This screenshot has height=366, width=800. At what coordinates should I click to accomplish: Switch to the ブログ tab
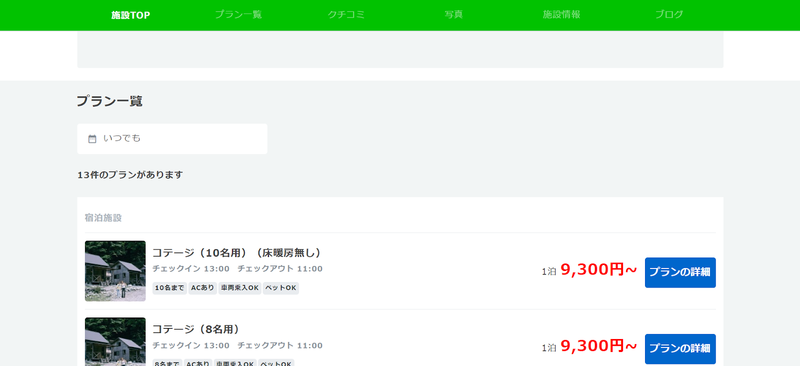[x=669, y=15]
